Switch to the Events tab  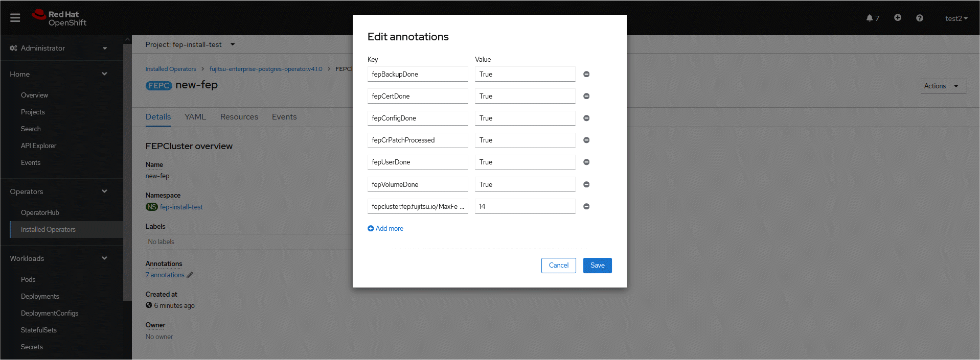click(x=284, y=117)
